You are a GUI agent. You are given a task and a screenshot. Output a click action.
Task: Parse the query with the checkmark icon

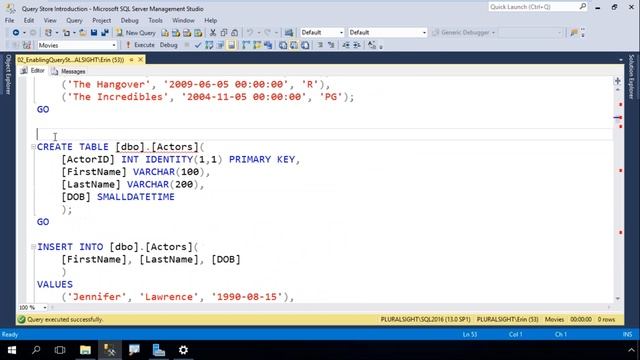[x=198, y=45]
